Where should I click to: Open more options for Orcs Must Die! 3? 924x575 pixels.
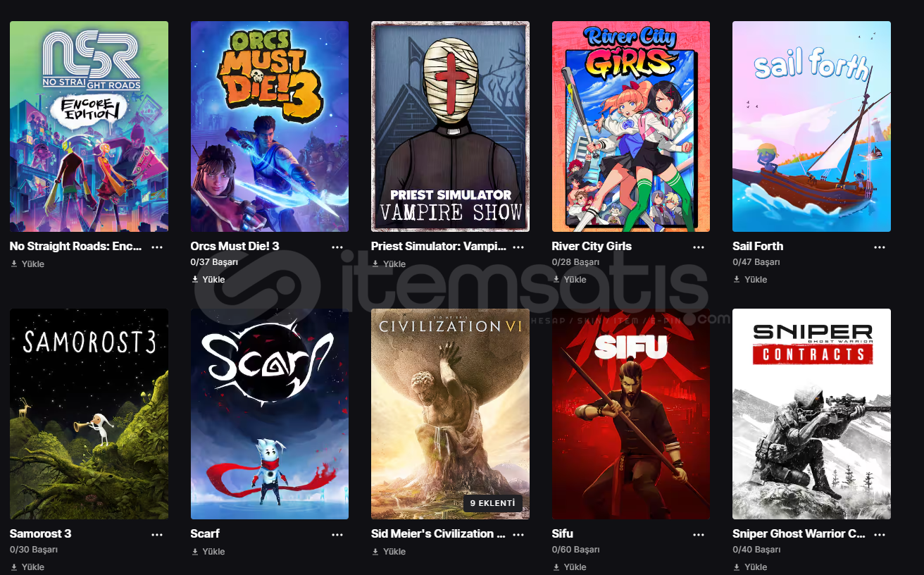[337, 247]
